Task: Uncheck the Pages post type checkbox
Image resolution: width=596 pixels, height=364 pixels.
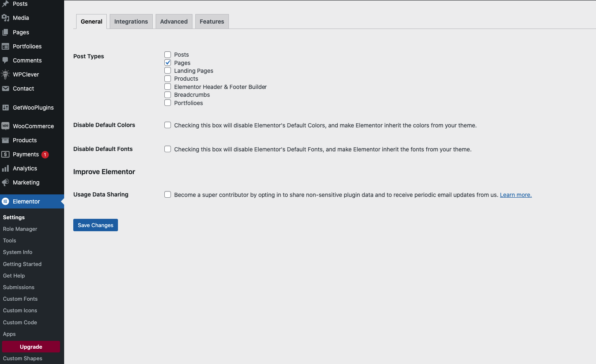Action: coord(168,63)
